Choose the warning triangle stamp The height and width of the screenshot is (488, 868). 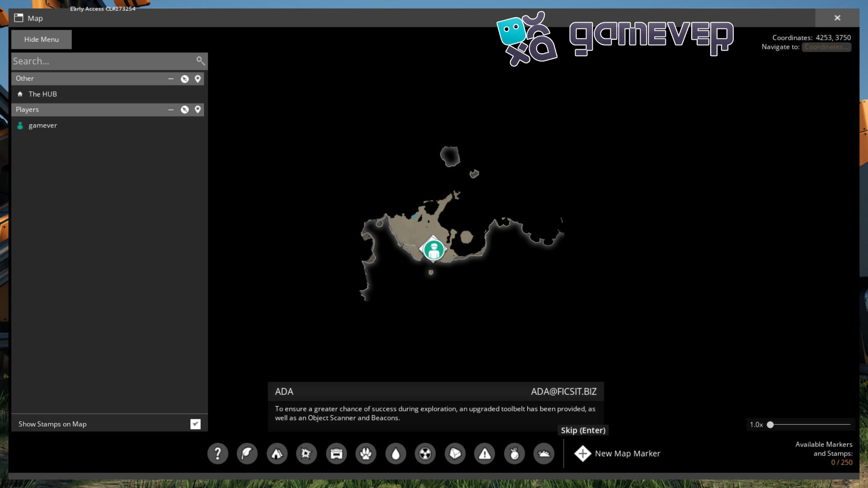pos(485,453)
